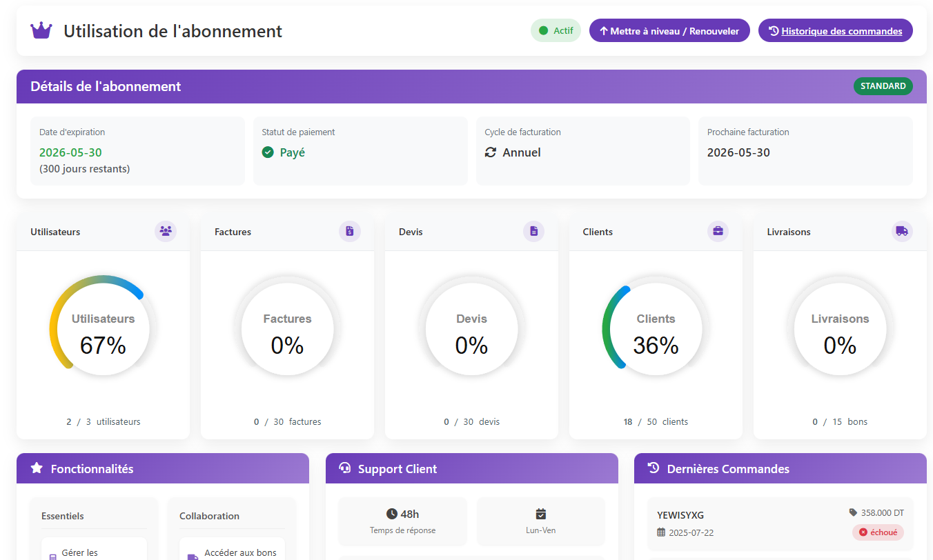Click the price tag icon next to 358.000 DT

[x=853, y=512]
